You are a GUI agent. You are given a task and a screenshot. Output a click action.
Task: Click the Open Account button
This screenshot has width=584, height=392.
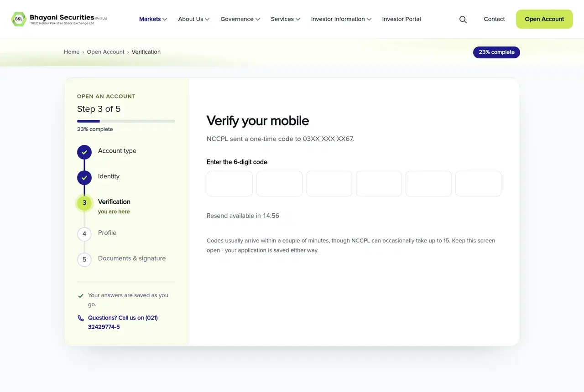coord(544,19)
